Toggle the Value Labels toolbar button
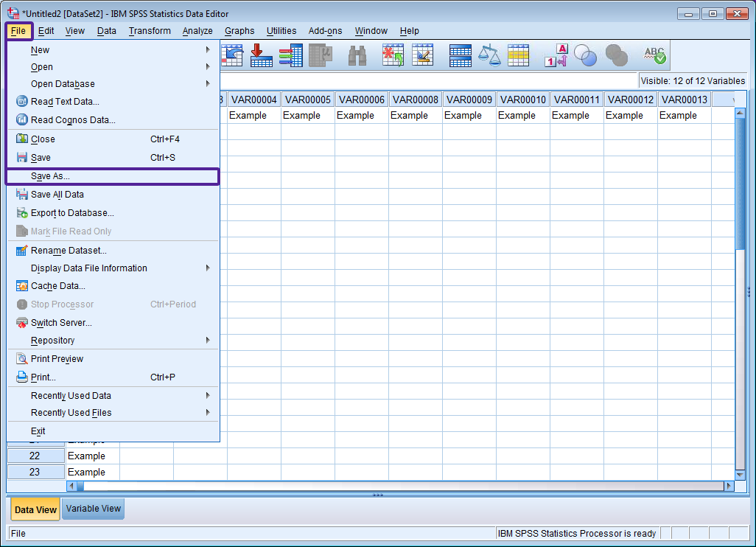 tap(556, 56)
